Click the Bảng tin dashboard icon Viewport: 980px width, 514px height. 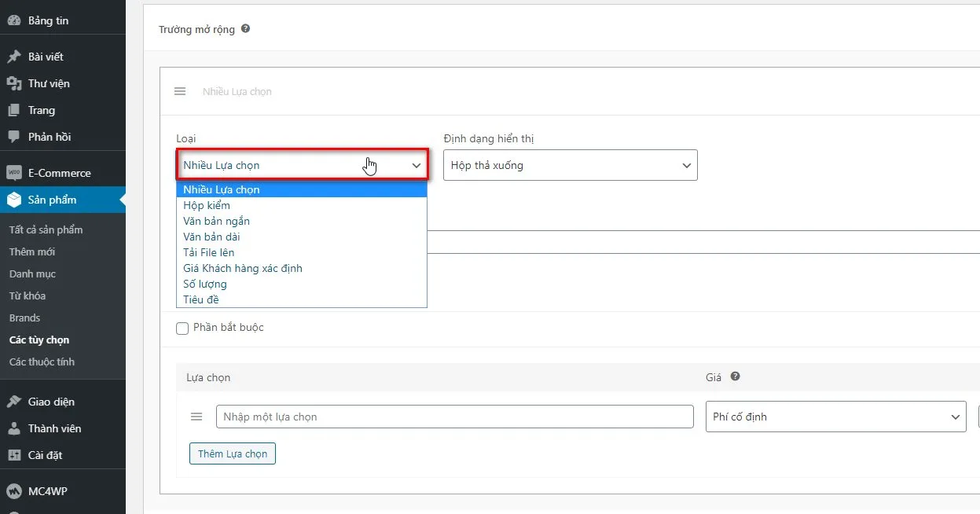14,20
